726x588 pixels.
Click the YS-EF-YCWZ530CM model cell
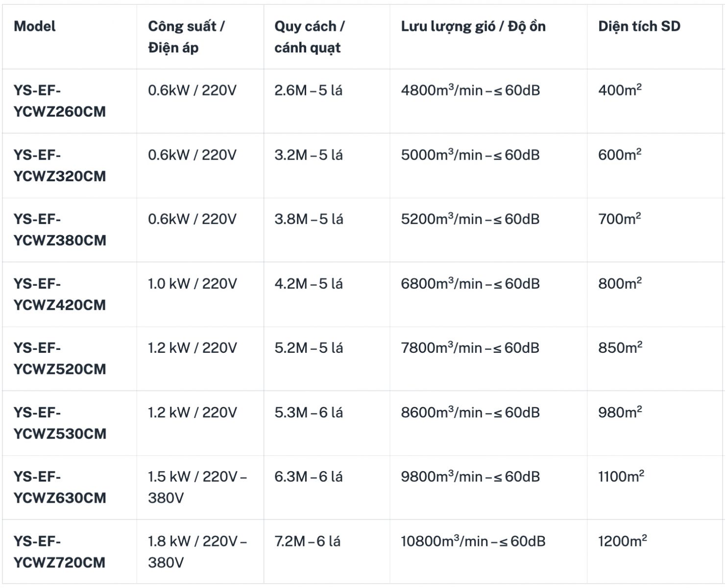(x=60, y=423)
